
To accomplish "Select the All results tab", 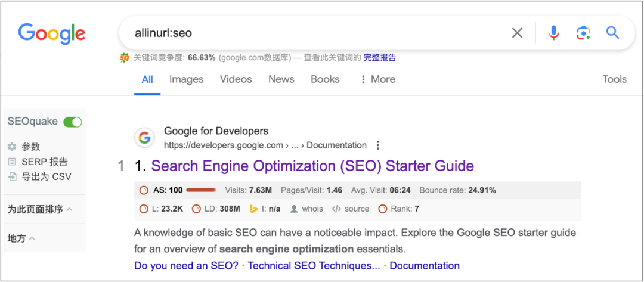I will pyautogui.click(x=147, y=79).
